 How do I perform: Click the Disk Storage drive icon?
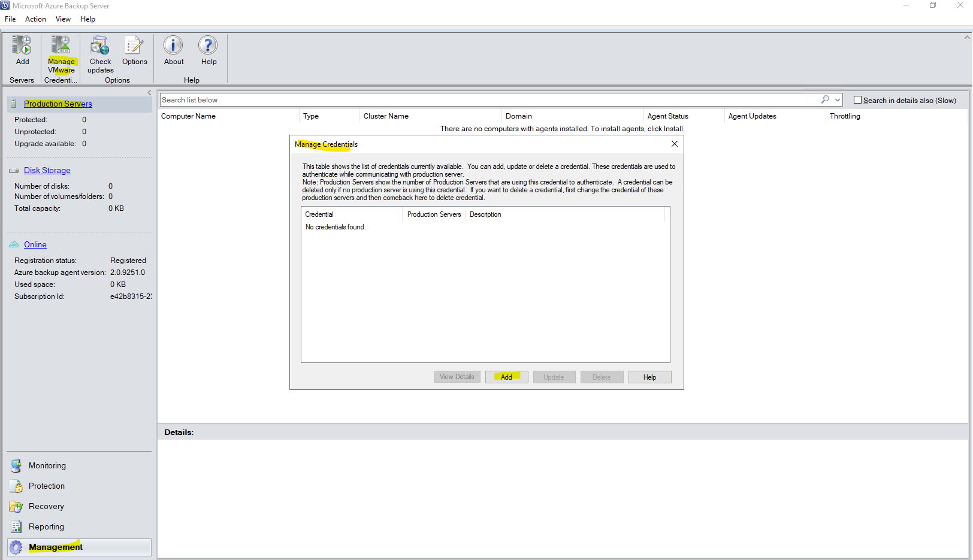(x=14, y=171)
